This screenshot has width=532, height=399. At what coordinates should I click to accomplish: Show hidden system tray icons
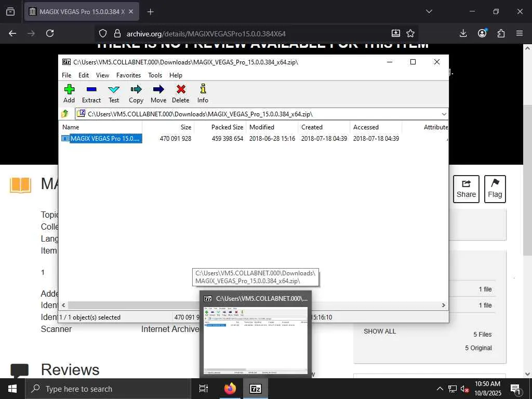[440, 389]
